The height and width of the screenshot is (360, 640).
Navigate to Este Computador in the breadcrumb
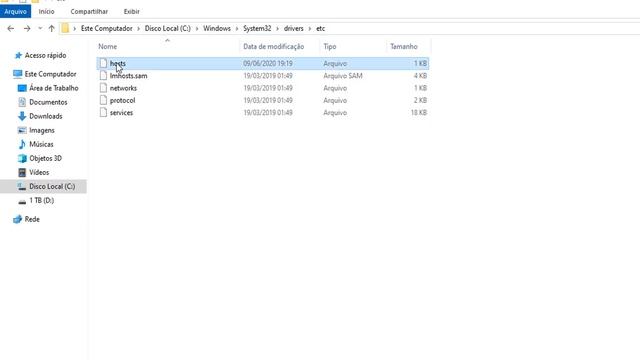click(107, 28)
